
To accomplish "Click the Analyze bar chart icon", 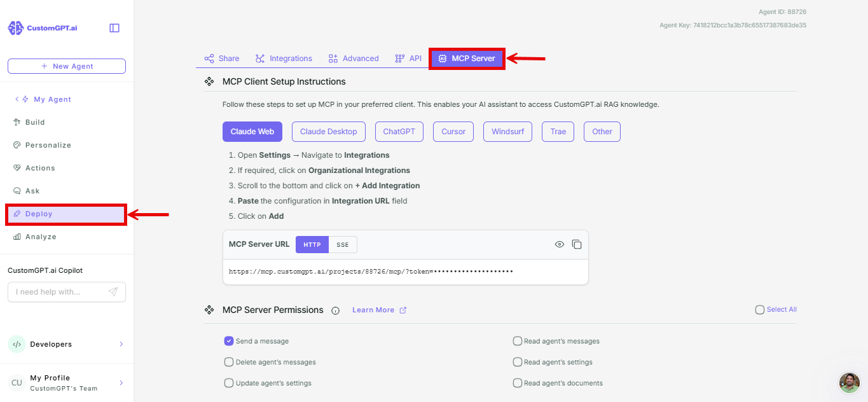I will tap(17, 237).
